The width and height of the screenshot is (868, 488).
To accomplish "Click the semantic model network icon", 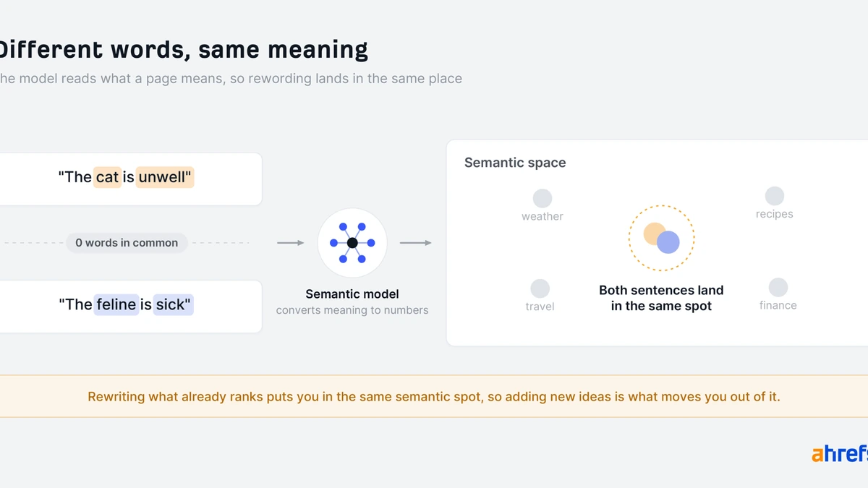I will tap(352, 243).
